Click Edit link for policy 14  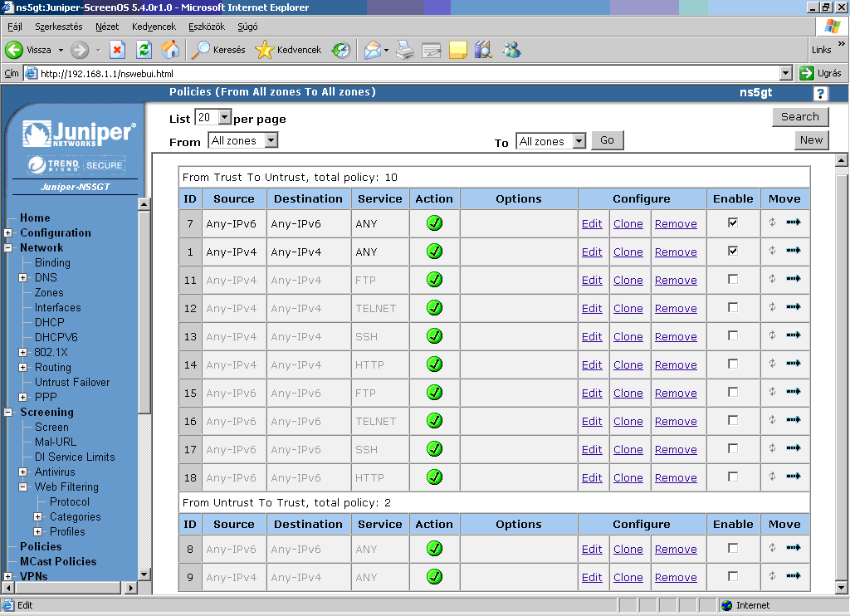[x=592, y=365]
